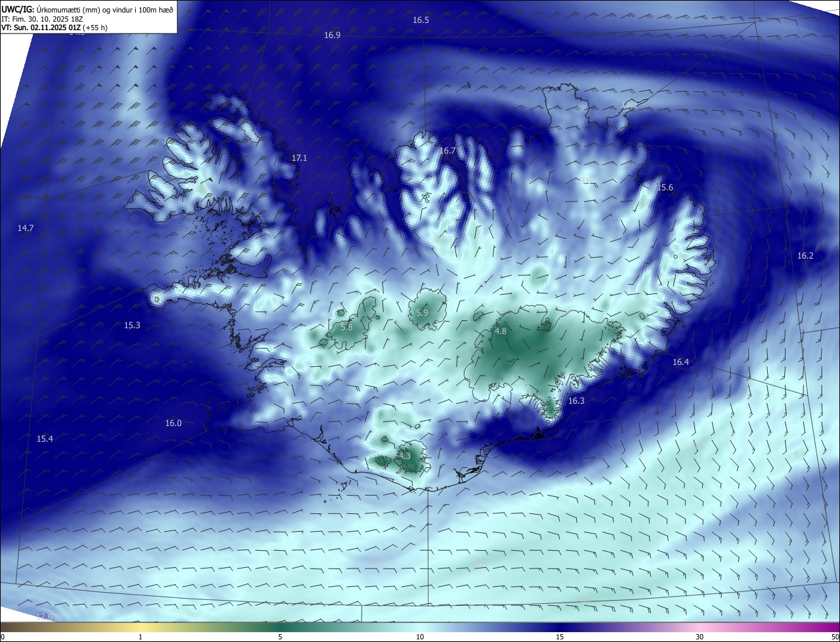Image resolution: width=840 pixels, height=642 pixels.
Task: Click the 15.4 value label
Action: coord(45,439)
